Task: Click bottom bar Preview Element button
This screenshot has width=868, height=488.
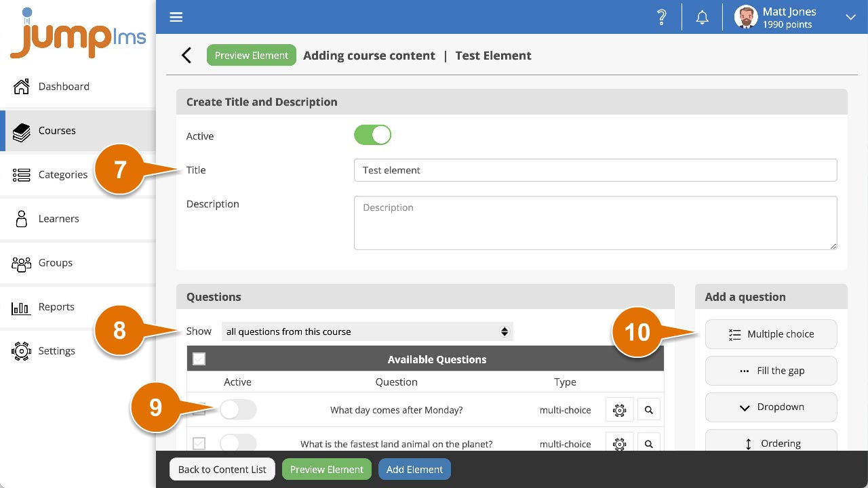Action: 327,469
